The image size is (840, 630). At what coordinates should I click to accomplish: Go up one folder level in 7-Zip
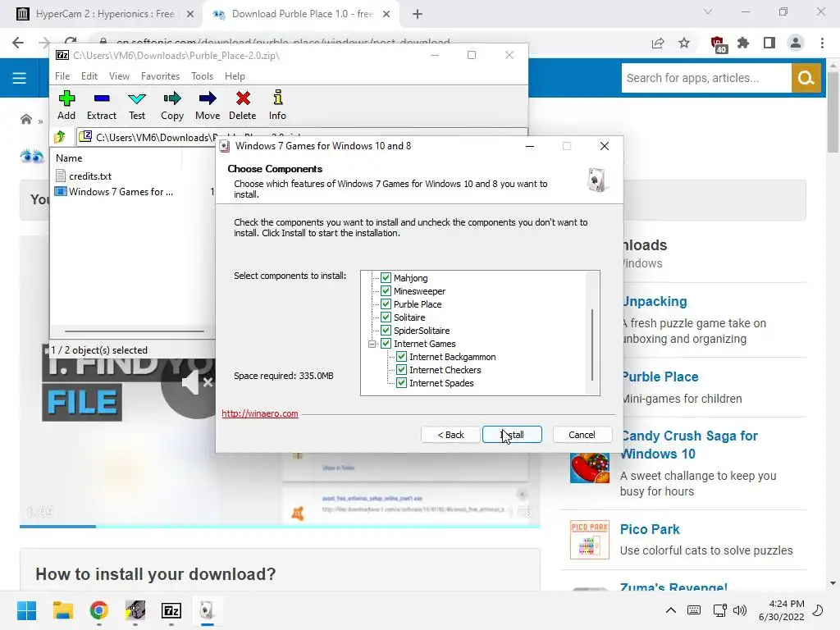[x=59, y=137]
